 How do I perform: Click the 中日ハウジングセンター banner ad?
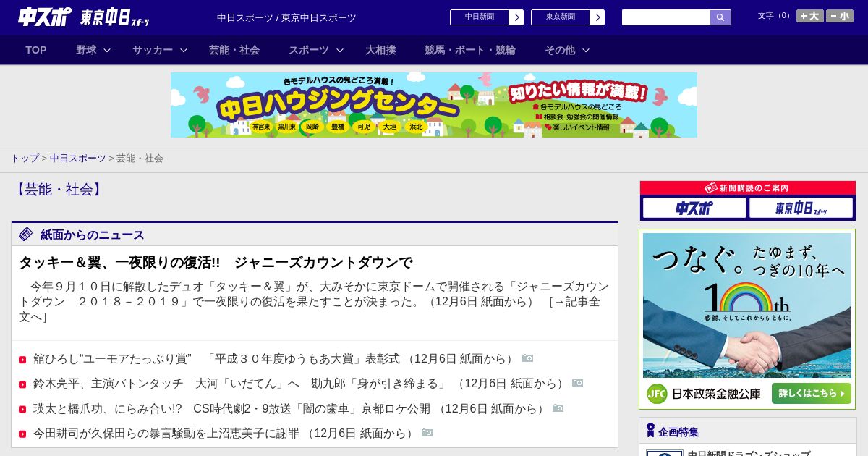coord(434,105)
